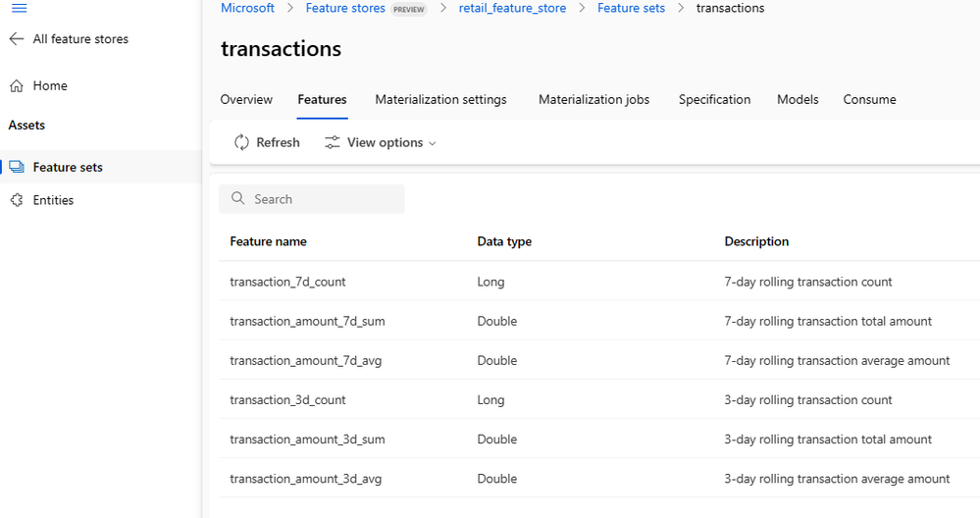Click the Data type column header
Image resolution: width=980 pixels, height=518 pixels.
[504, 241]
